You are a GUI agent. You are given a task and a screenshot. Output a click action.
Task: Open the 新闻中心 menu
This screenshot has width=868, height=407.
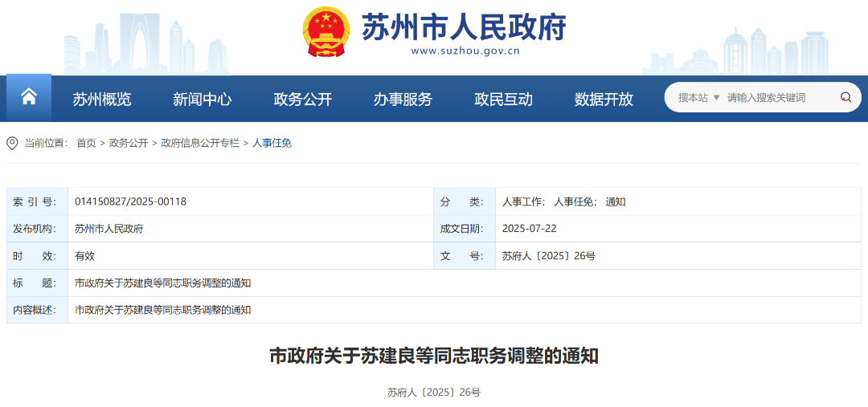pos(202,99)
